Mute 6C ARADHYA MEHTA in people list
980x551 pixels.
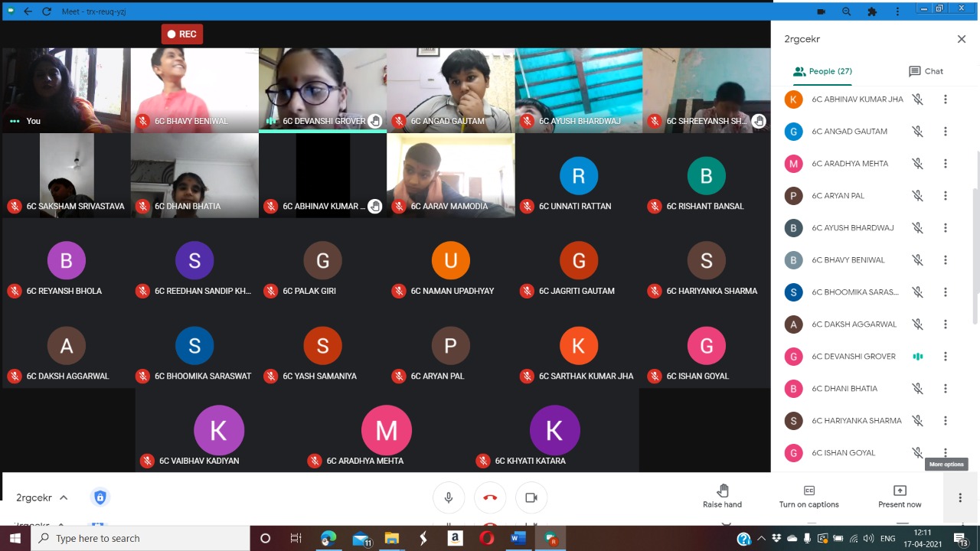pyautogui.click(x=917, y=164)
